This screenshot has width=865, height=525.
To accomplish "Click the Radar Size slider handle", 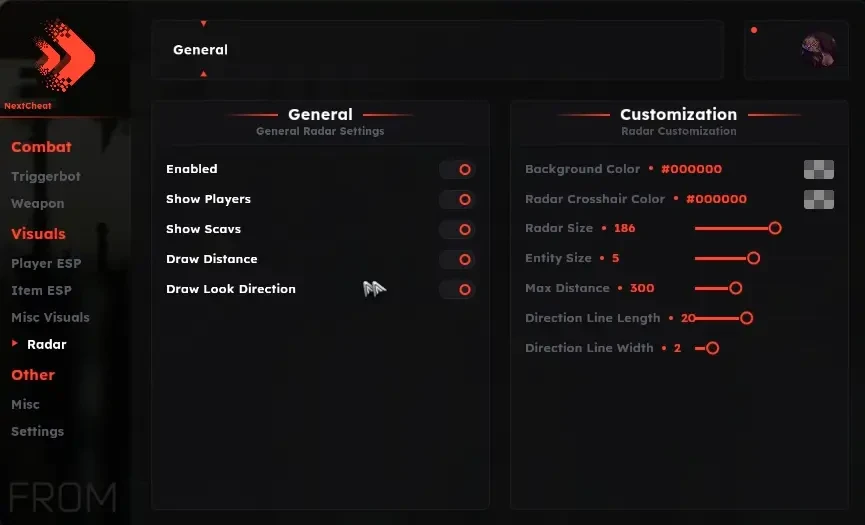I will 775,228.
